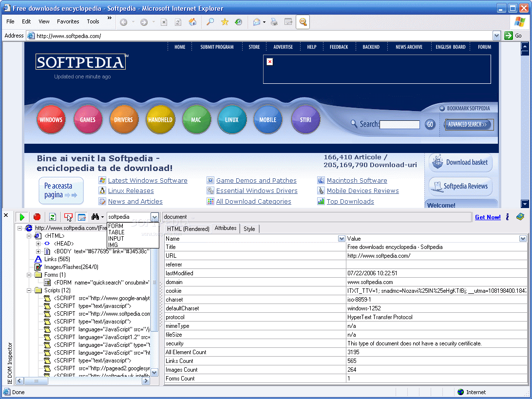
Task: Switch to the Attributes tab
Action: click(225, 228)
